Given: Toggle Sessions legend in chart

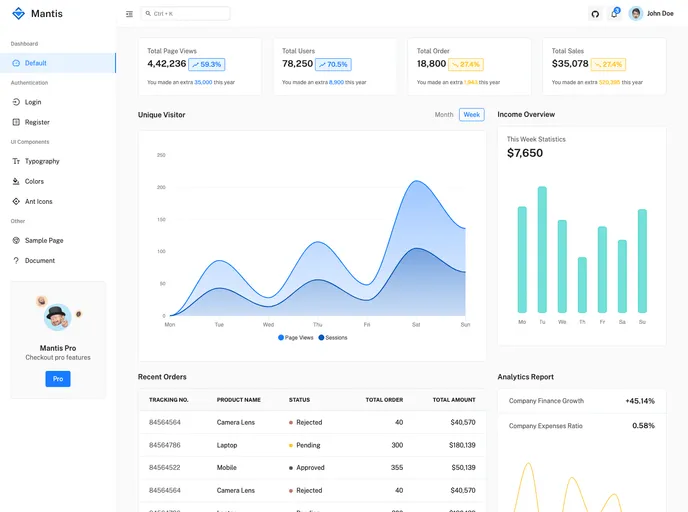Looking at the screenshot, I should pyautogui.click(x=332, y=338).
